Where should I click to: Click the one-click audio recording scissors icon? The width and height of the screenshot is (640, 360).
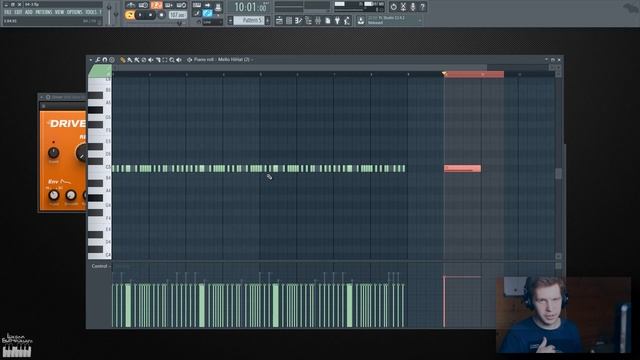403,7
